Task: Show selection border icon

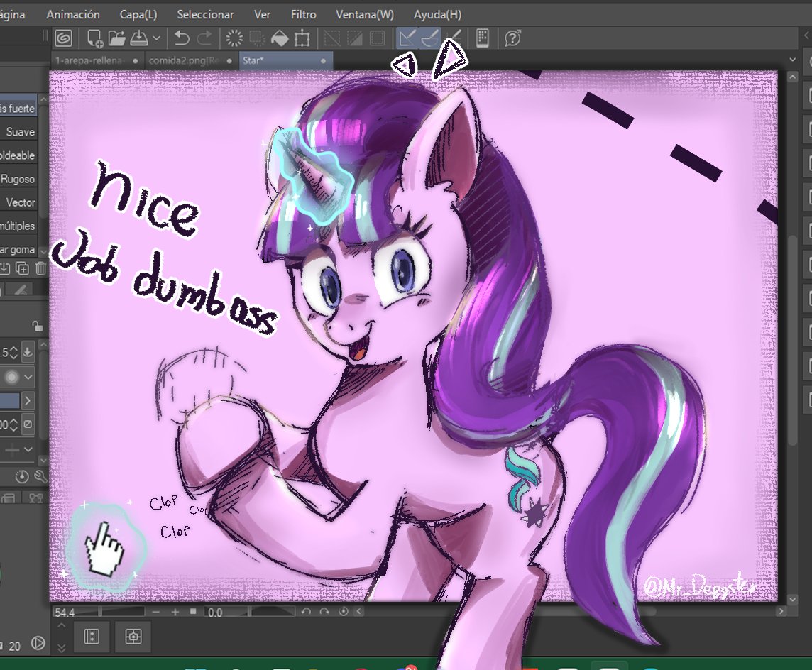Action: pos(378,38)
